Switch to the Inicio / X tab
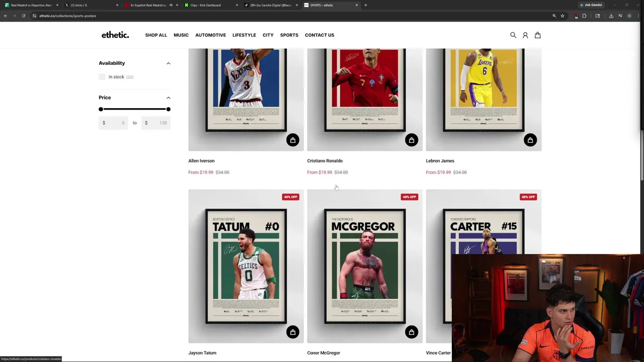Image resolution: width=644 pixels, height=362 pixels. point(91,5)
